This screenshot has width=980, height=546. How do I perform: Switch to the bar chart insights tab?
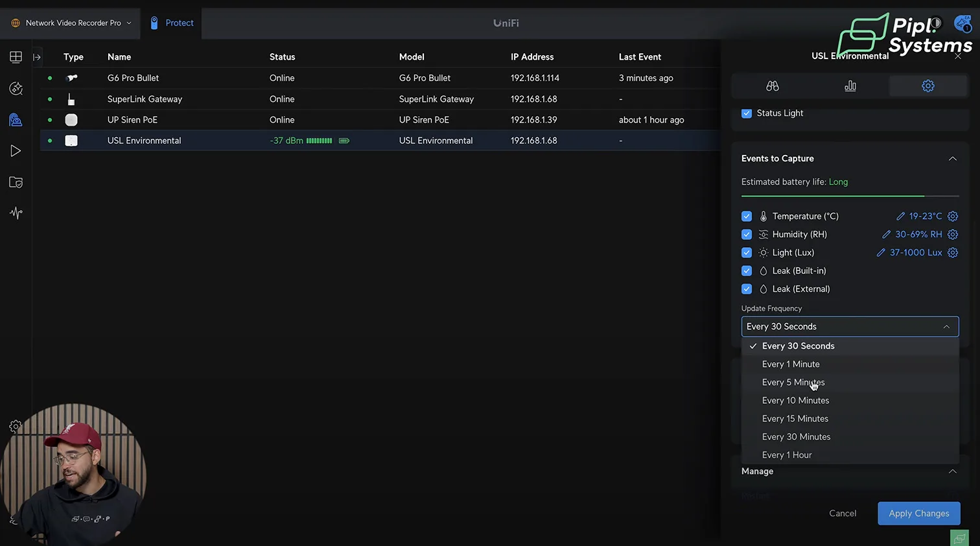(x=850, y=86)
